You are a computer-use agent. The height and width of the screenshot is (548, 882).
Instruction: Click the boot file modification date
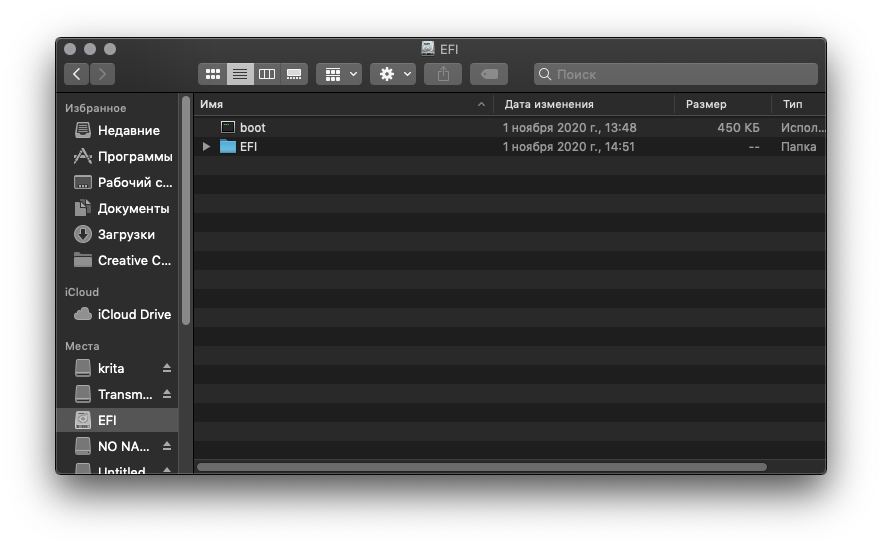tap(569, 128)
